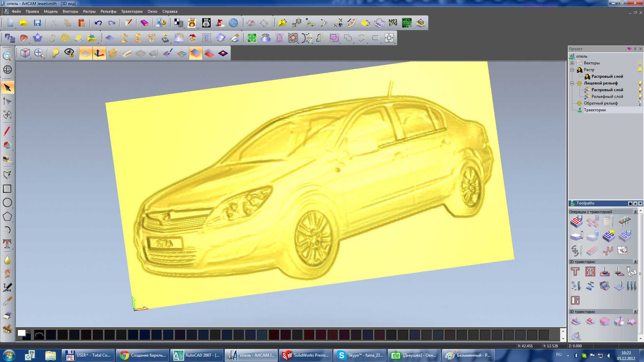
Task: Click the Redo arrow icon
Action: [x=112, y=23]
